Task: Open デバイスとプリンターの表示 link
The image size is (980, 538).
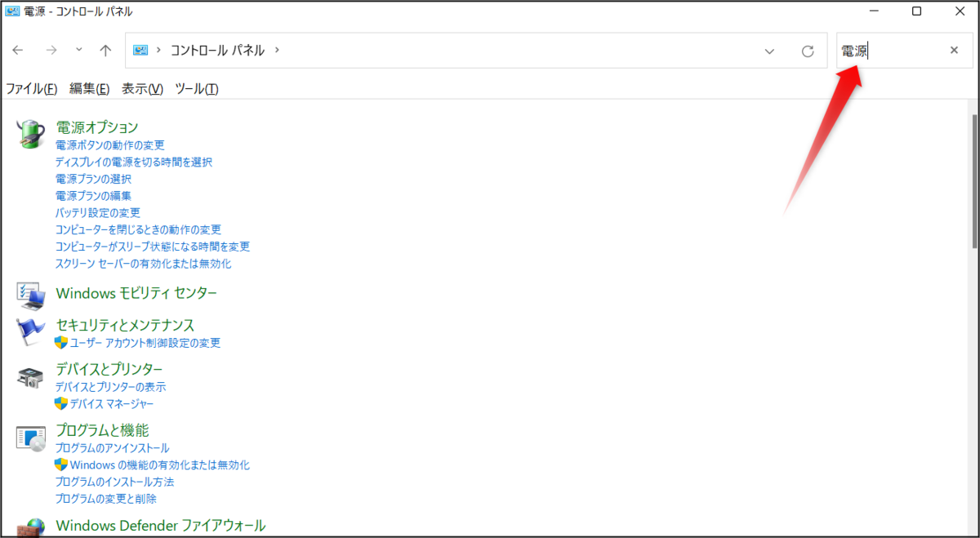Action: pos(110,386)
